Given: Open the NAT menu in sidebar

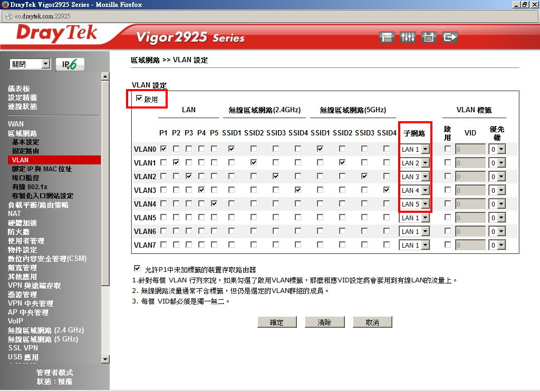Looking at the screenshot, I should (x=14, y=214).
